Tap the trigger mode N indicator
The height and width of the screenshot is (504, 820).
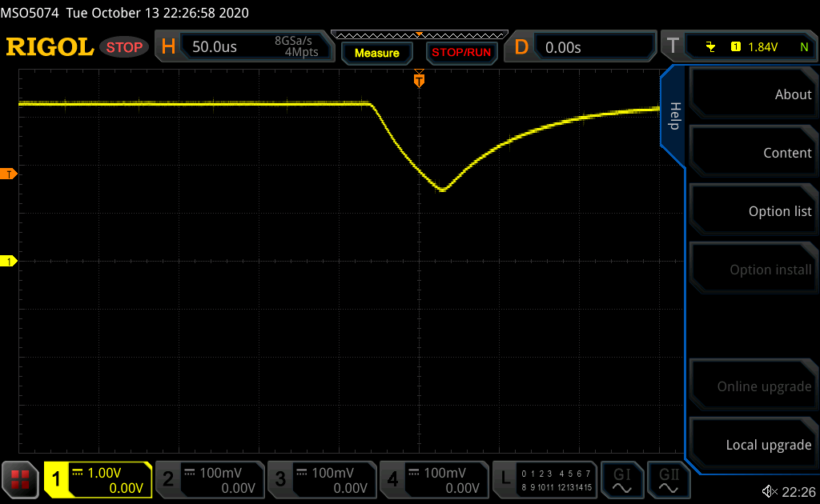tap(804, 47)
